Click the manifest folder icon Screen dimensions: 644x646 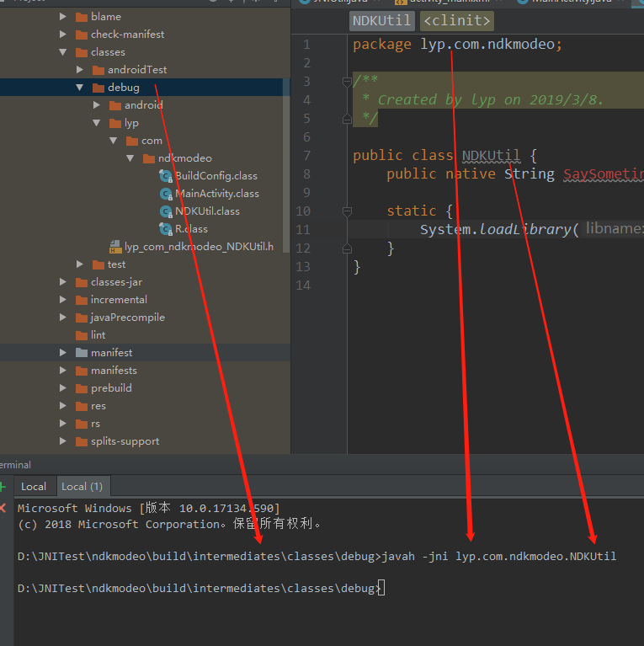pos(82,353)
